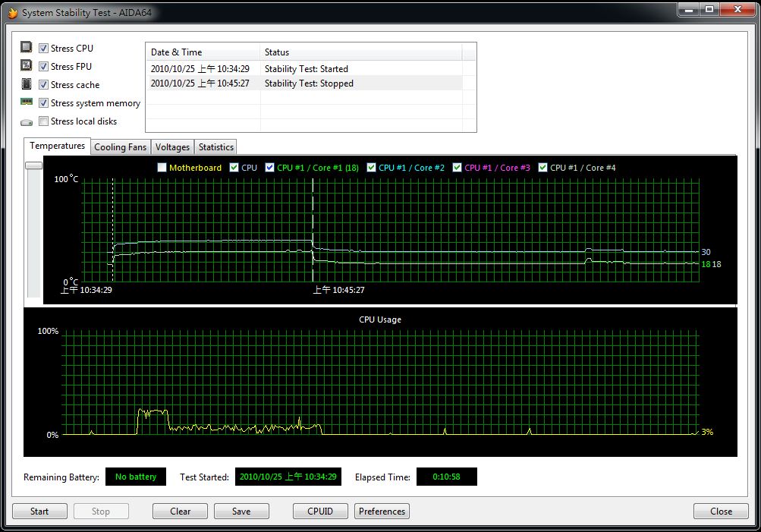Screen dimensions: 761x532
Task: Click the CPU chip icon beside Stress CPU
Action: click(x=27, y=47)
